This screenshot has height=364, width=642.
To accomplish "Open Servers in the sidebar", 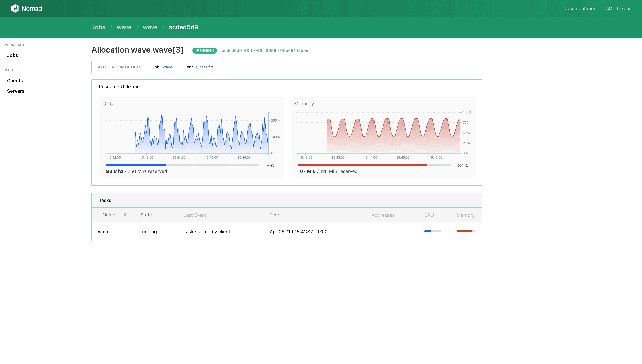I will click(x=16, y=91).
